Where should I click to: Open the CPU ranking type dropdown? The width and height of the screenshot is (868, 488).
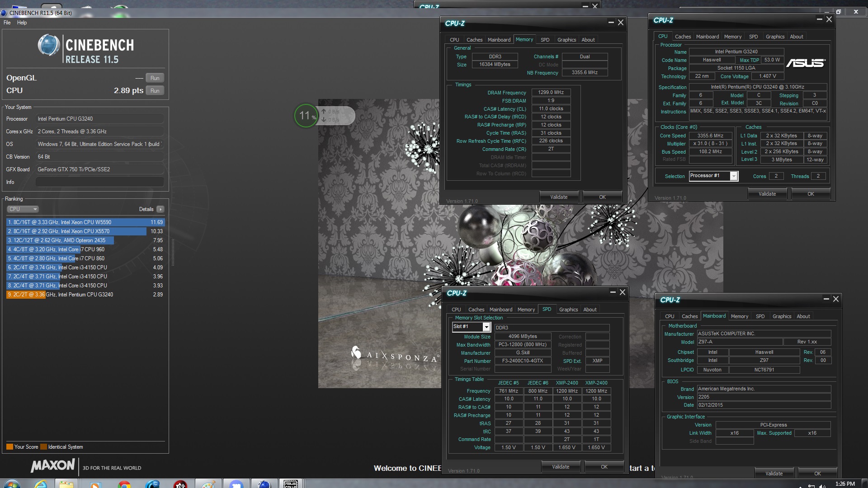pos(23,209)
